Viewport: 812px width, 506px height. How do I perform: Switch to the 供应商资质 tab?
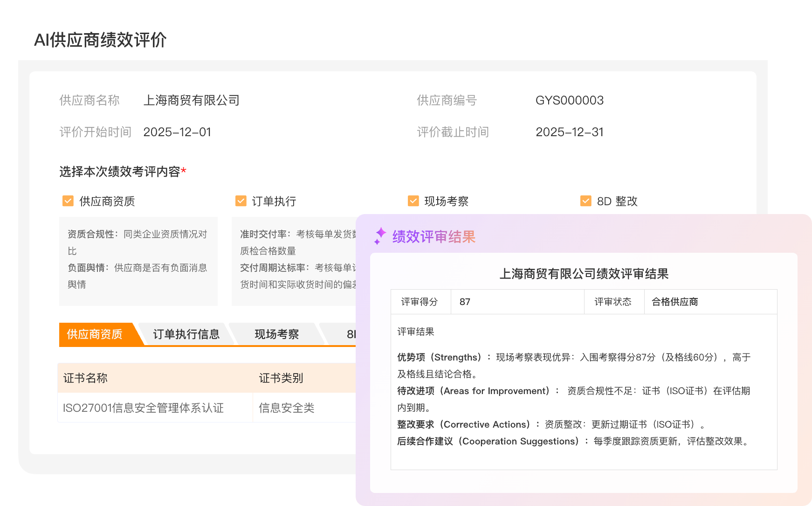[x=95, y=334]
